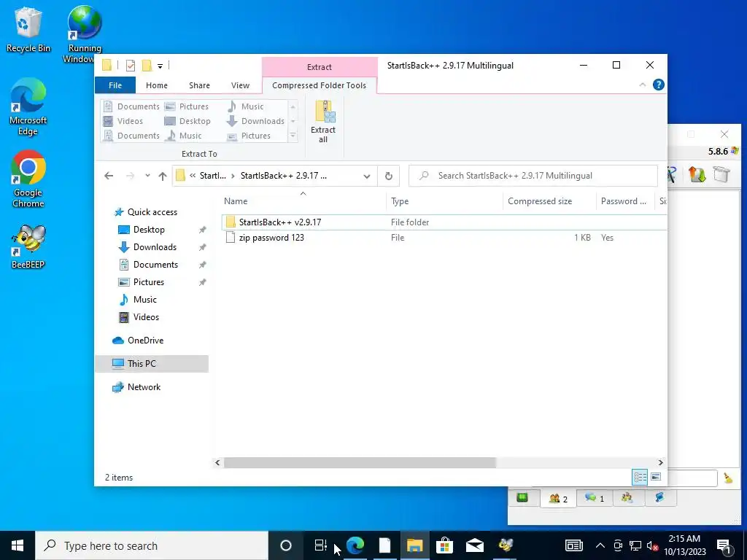The image size is (747, 560).
Task: Open Music in the navigation pane
Action: 144,300
